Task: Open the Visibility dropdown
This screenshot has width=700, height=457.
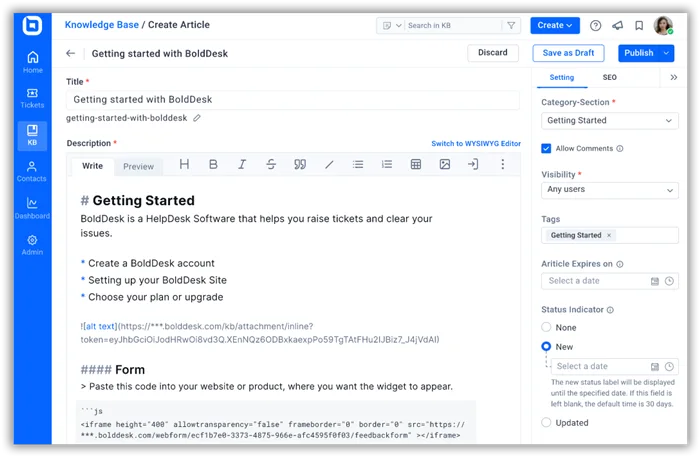Action: pyautogui.click(x=610, y=190)
